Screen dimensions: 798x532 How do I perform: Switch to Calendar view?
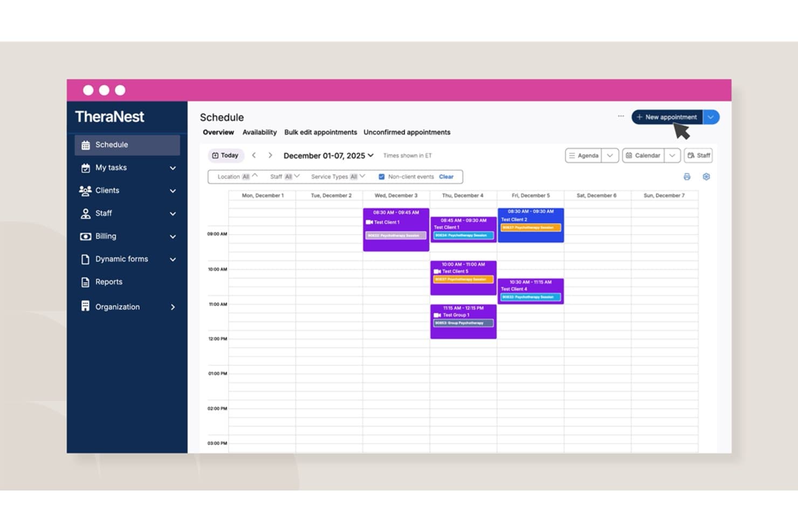click(x=643, y=156)
